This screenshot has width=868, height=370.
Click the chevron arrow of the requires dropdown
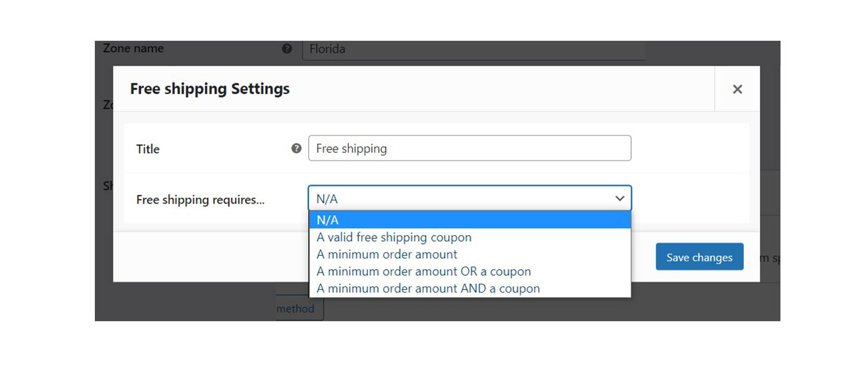pos(620,198)
